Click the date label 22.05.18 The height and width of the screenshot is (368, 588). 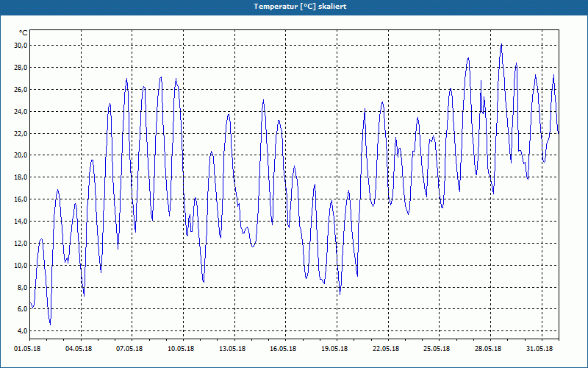coord(386,349)
